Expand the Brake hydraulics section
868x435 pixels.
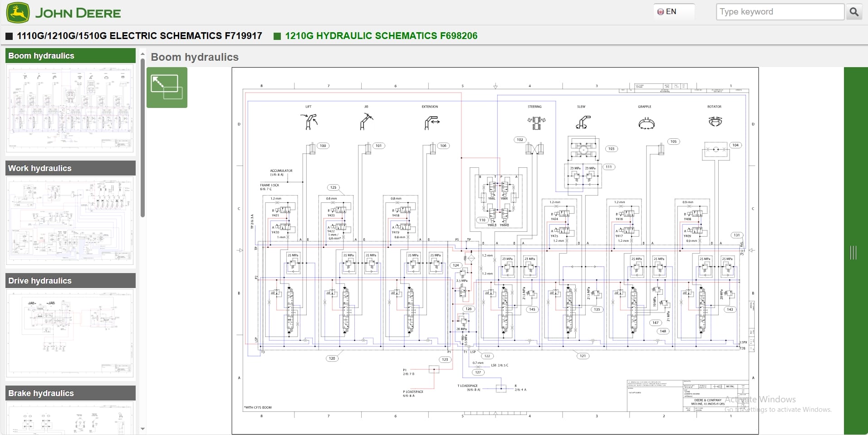[70, 393]
